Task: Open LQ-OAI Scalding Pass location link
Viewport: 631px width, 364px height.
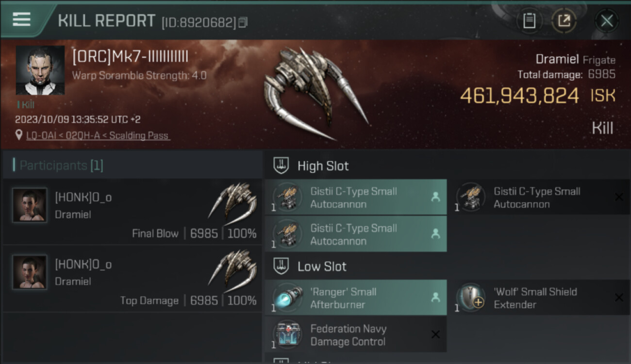Action: (x=98, y=136)
